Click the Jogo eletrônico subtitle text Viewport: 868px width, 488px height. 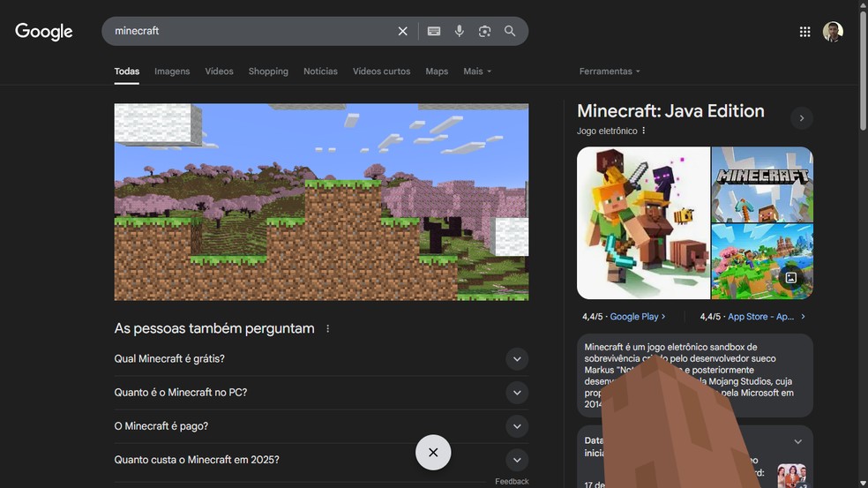(607, 131)
